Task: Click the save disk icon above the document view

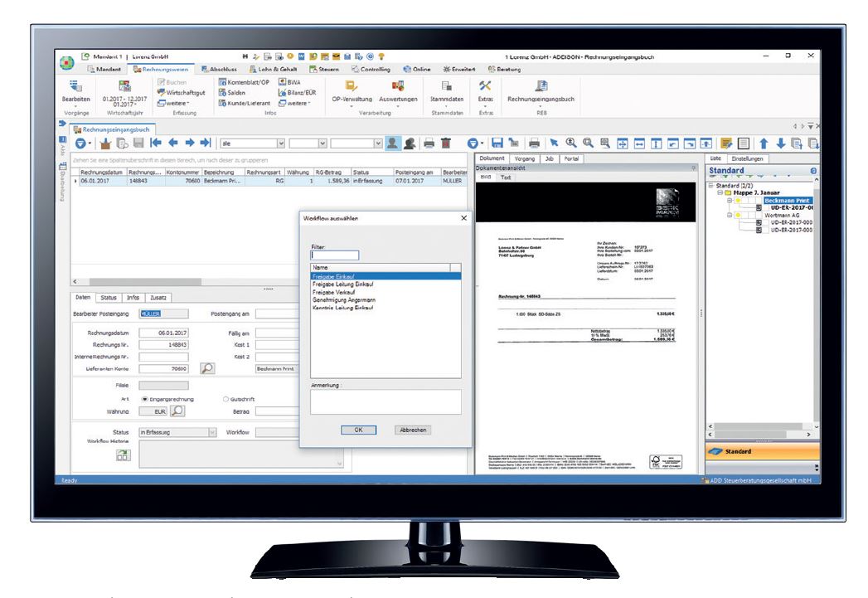Action: [496, 143]
